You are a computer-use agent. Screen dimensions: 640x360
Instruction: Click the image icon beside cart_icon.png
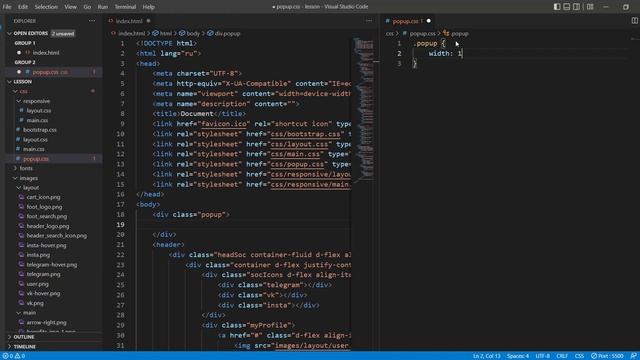[x=22, y=197]
